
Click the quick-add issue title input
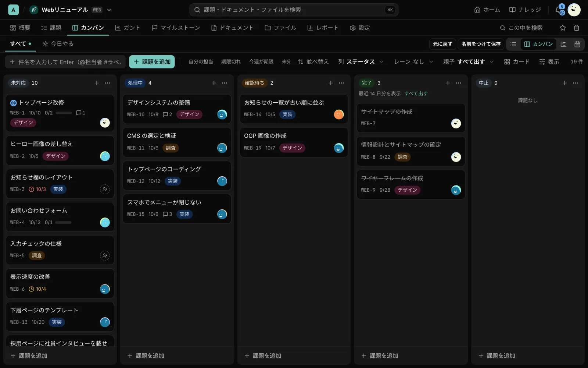[65, 62]
